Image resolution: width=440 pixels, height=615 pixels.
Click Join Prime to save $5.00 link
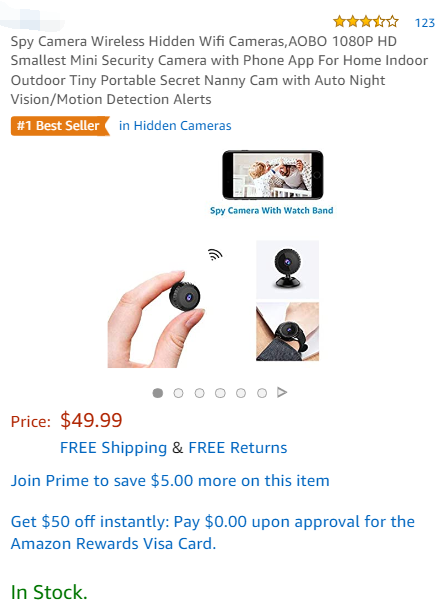[x=170, y=481]
